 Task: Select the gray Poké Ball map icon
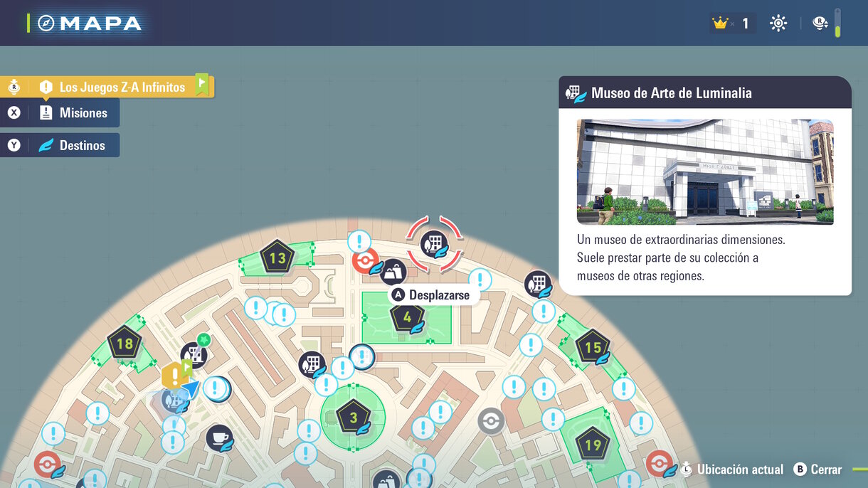coord(491,421)
